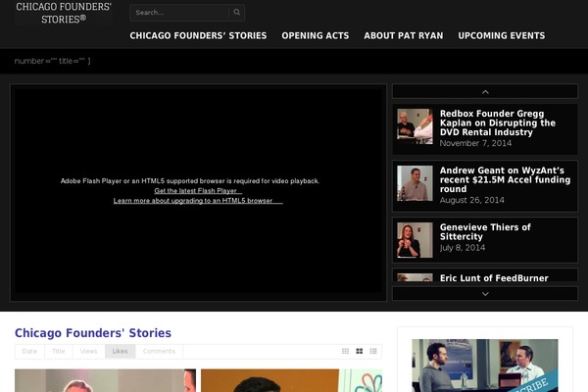Open the Opening Acts menu item
This screenshot has height=392, width=588.
tap(315, 35)
